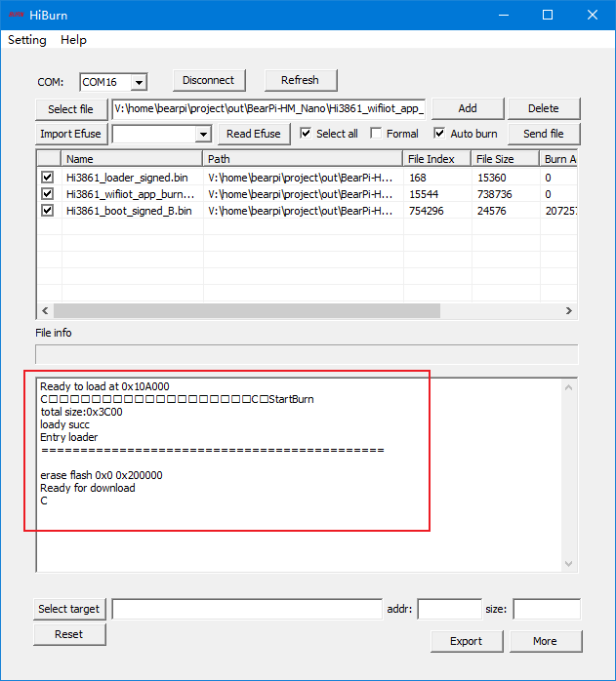Click the log scroll down arrow
Screen dimensions: 616x681
(568, 564)
